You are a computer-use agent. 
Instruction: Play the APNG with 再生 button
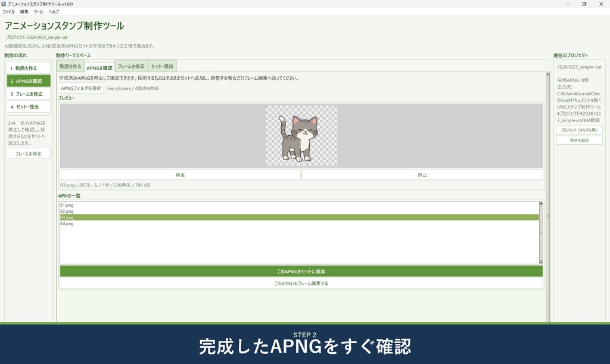[180, 175]
